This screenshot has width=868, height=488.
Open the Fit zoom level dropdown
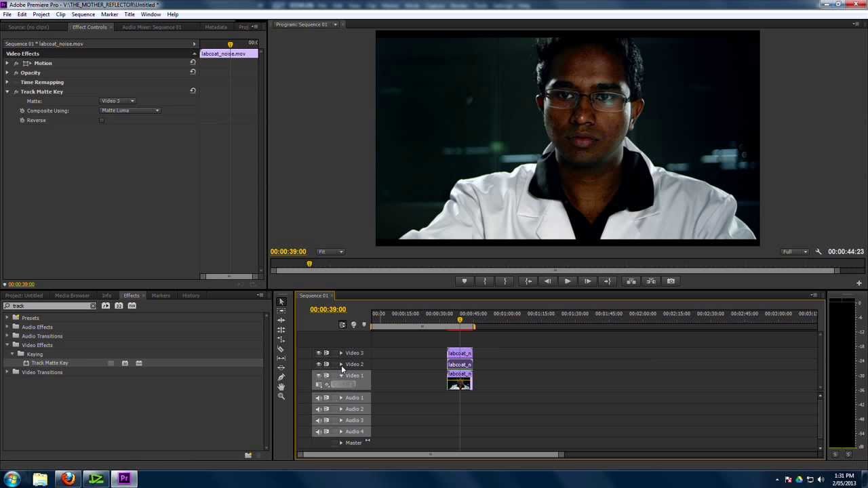(332, 251)
